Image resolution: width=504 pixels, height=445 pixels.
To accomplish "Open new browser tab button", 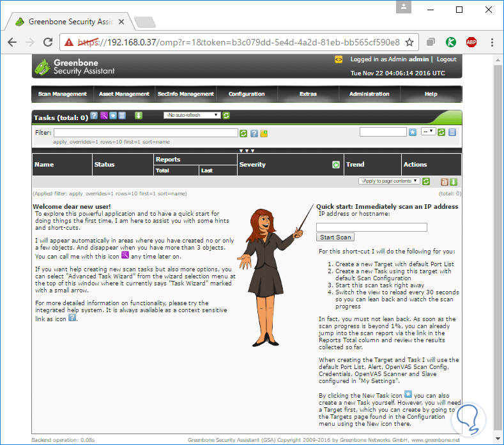I will (x=145, y=22).
